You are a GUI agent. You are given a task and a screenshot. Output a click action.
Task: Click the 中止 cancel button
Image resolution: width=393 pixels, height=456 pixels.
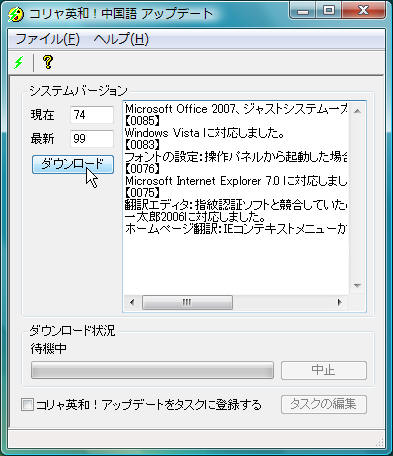tap(324, 370)
